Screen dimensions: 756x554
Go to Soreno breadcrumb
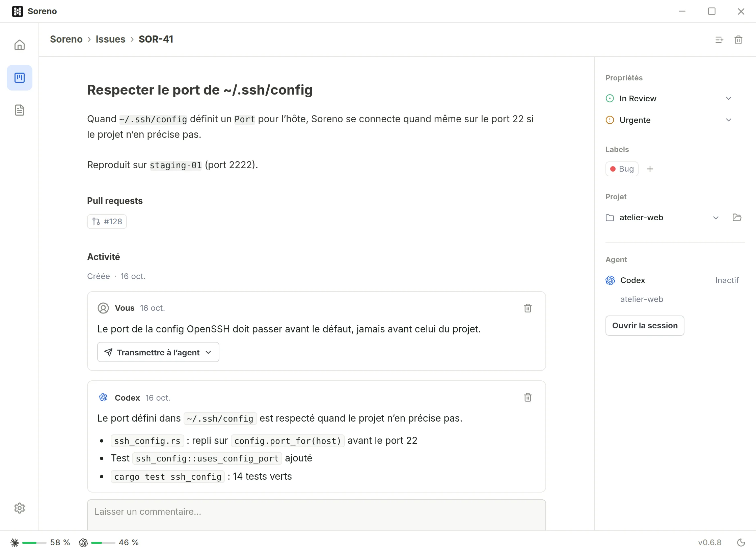click(66, 39)
